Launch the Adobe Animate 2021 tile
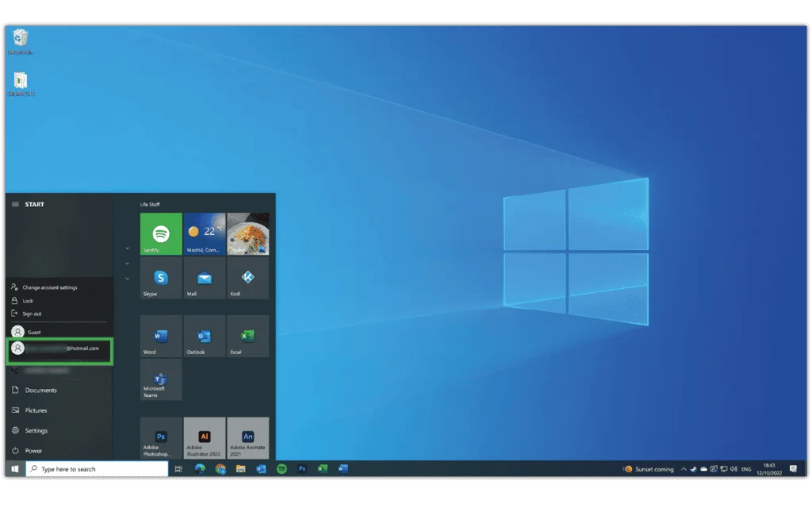Image resolution: width=812 pixels, height=508 pixels. (247, 437)
